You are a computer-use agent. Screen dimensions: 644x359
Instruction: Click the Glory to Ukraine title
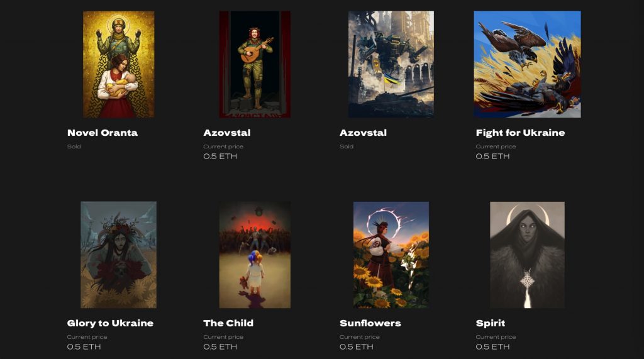(x=110, y=323)
